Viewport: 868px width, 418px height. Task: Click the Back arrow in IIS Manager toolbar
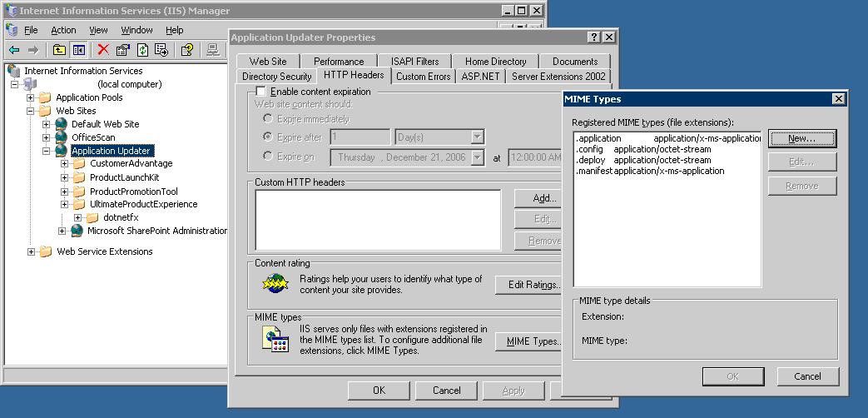pos(14,51)
